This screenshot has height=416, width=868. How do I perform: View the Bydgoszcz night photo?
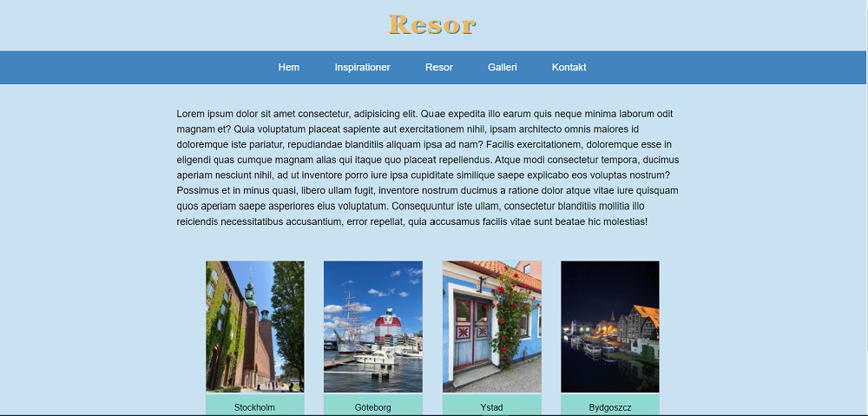click(x=610, y=327)
